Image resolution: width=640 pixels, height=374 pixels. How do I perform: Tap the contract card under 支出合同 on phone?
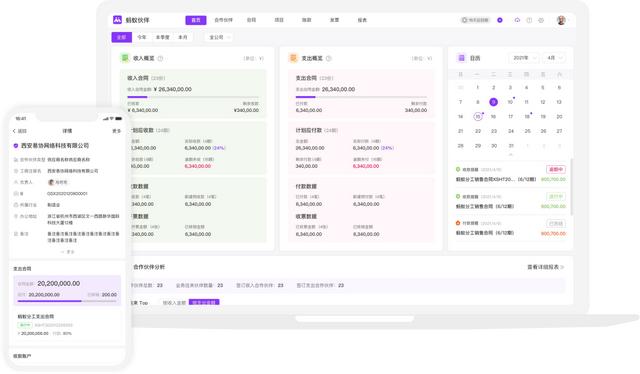pyautogui.click(x=67, y=325)
